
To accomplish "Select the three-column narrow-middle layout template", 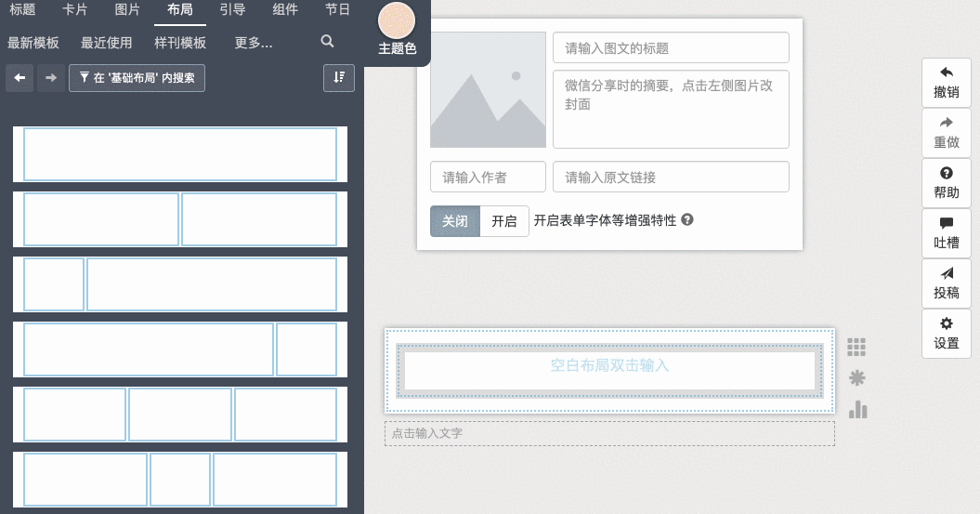I will (x=180, y=480).
